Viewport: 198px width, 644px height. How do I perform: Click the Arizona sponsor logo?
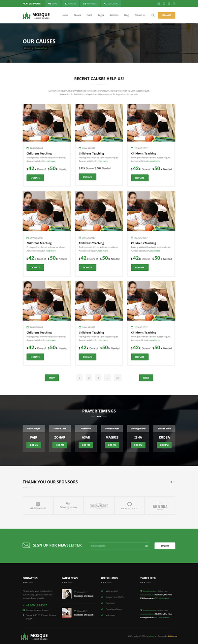pos(160,506)
